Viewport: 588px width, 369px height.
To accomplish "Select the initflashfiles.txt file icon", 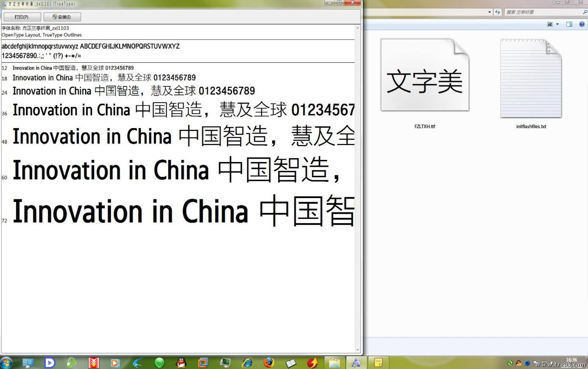I will (531, 78).
